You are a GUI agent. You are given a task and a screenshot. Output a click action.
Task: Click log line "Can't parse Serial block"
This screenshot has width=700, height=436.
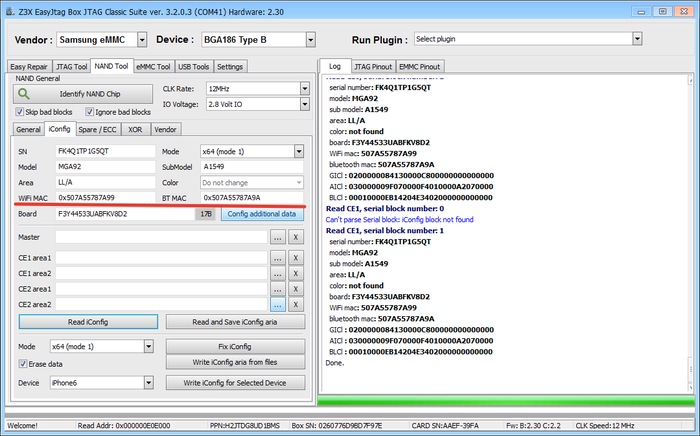coord(400,220)
